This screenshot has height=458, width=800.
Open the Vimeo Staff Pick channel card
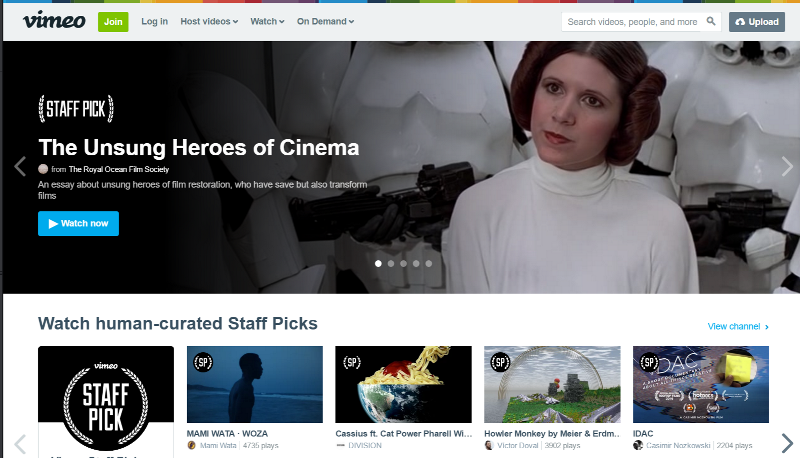coord(106,402)
